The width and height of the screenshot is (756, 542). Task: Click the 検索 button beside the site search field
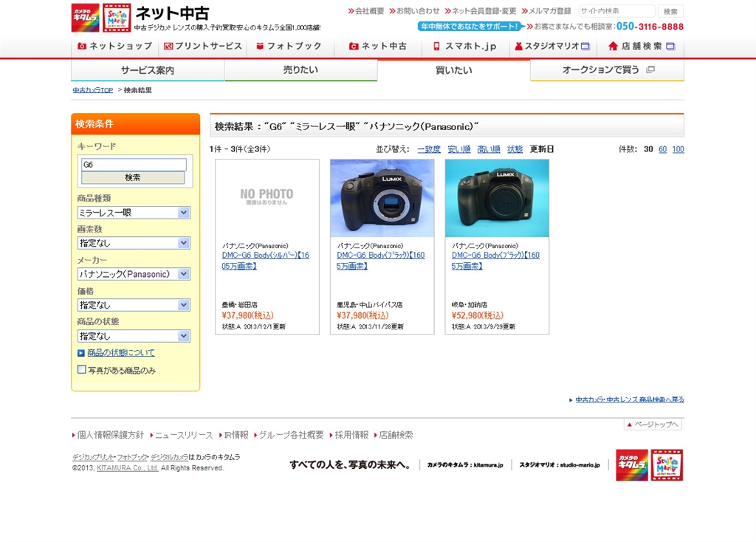[670, 11]
